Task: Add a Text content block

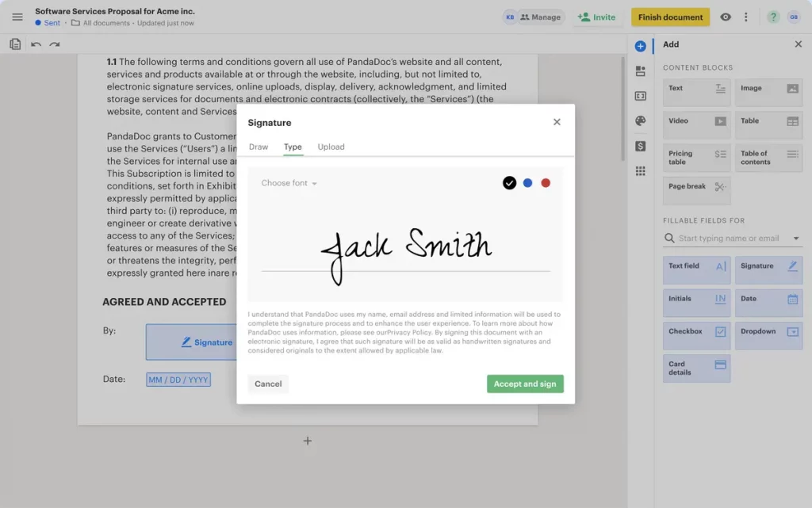Action: 696,92
